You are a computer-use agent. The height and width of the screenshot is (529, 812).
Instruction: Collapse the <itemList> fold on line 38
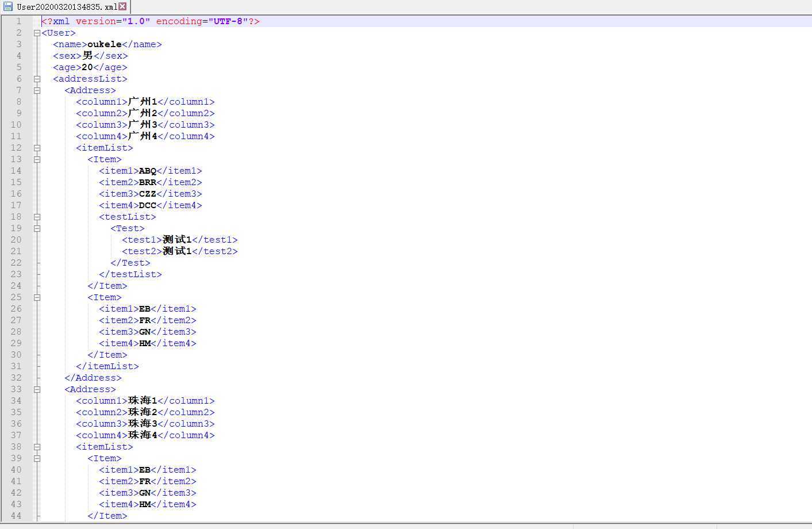tap(37, 447)
